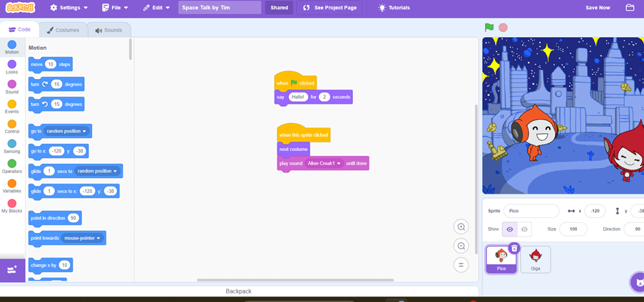The width and height of the screenshot is (644, 302).
Task: Reset workspace zoom with equals icon
Action: (x=461, y=264)
